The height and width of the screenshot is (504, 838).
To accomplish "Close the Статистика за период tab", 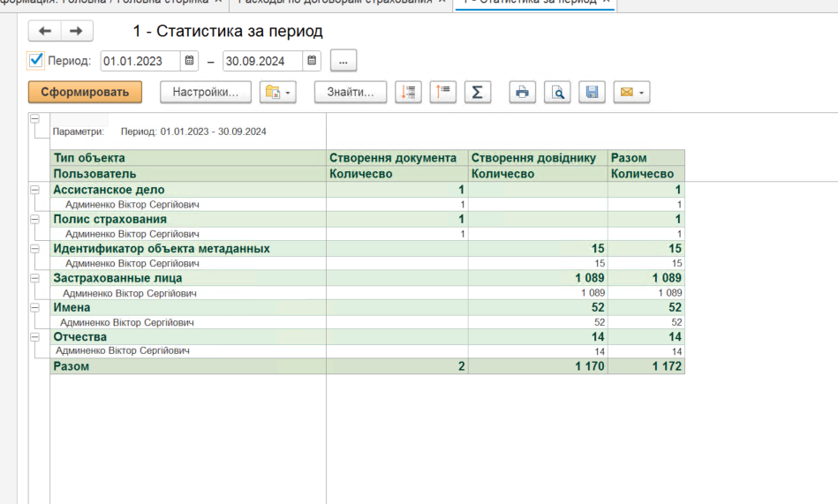I will coord(607,2).
